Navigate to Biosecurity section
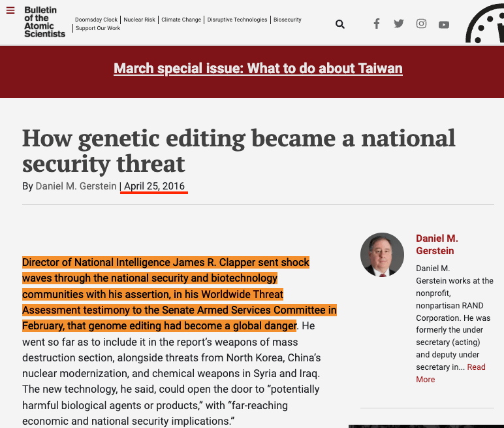504x428 pixels. 287,20
